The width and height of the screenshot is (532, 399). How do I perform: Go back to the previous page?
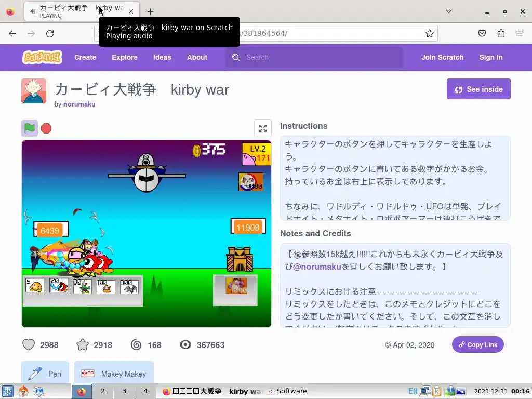tap(12, 33)
